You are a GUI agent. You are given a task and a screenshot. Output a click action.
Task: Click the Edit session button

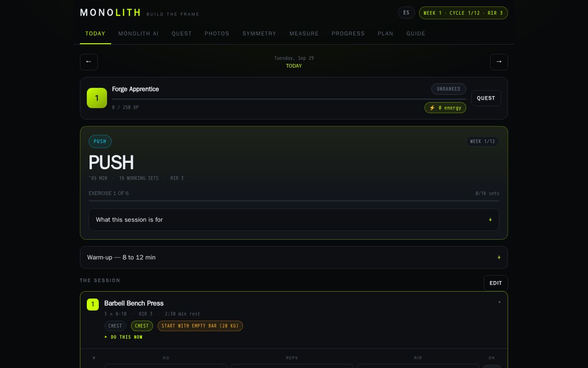click(x=496, y=283)
